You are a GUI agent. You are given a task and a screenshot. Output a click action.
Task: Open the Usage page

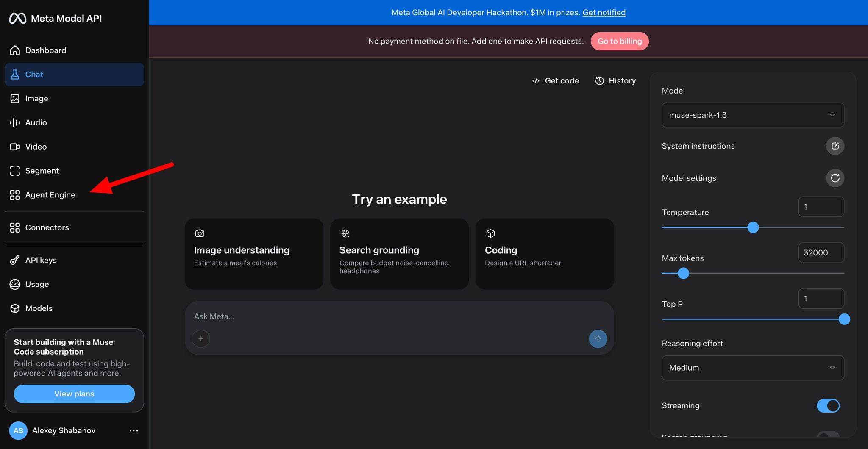tap(74, 285)
